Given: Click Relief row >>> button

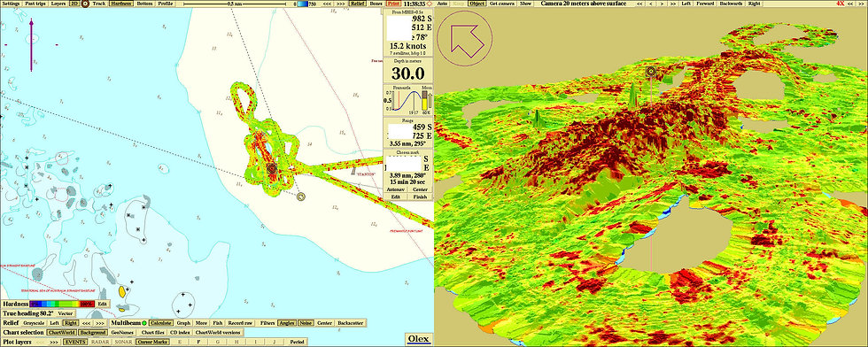Looking at the screenshot, I should [100, 323].
